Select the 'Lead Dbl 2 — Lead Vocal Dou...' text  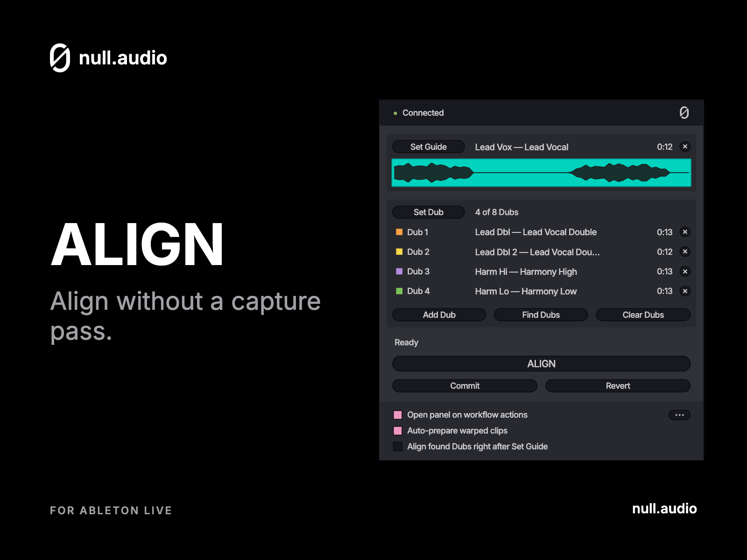coord(537,252)
